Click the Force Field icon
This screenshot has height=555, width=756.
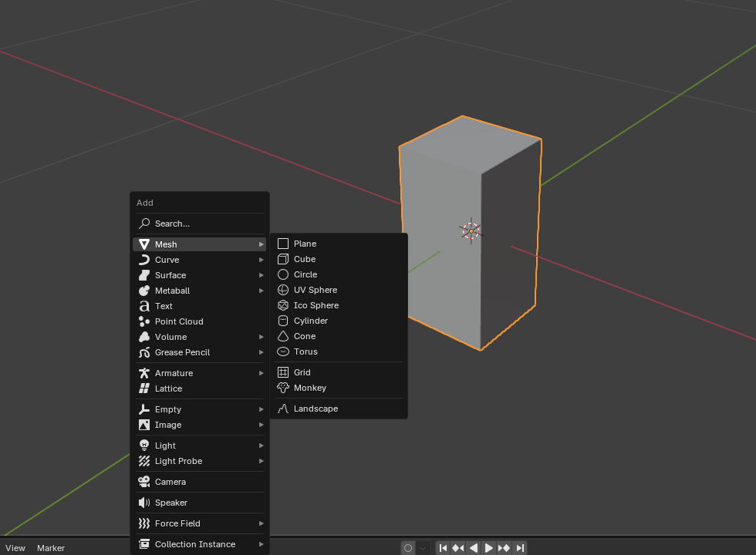[144, 523]
